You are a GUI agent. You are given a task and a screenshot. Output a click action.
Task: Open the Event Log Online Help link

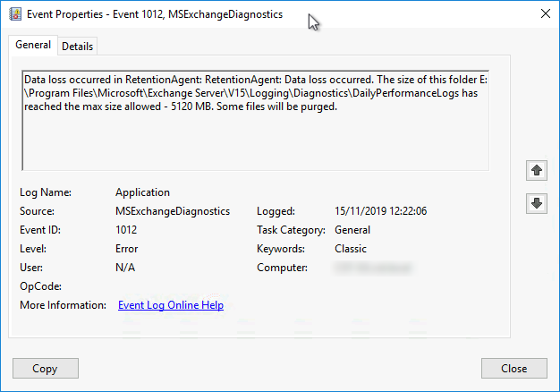point(171,305)
